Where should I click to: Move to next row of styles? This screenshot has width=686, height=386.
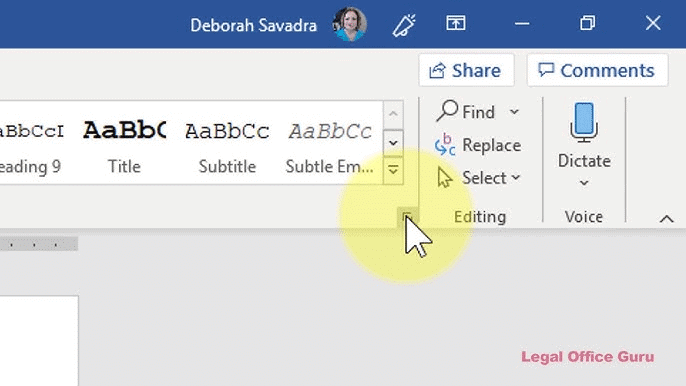click(393, 143)
